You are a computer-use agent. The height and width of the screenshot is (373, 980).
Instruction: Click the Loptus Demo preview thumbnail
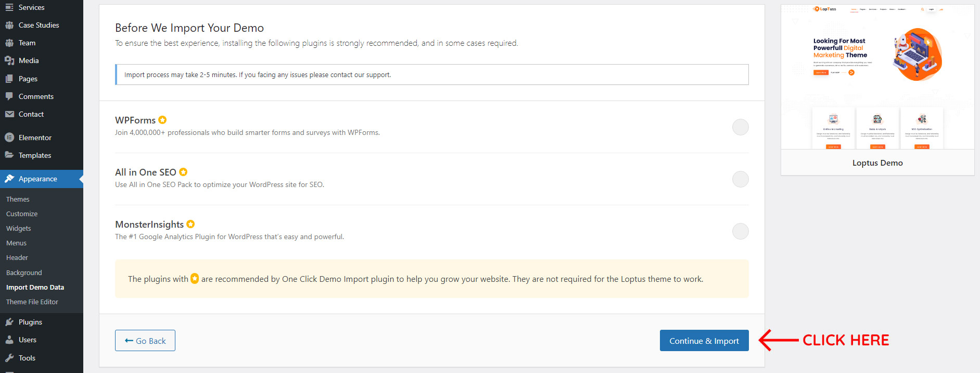877,77
